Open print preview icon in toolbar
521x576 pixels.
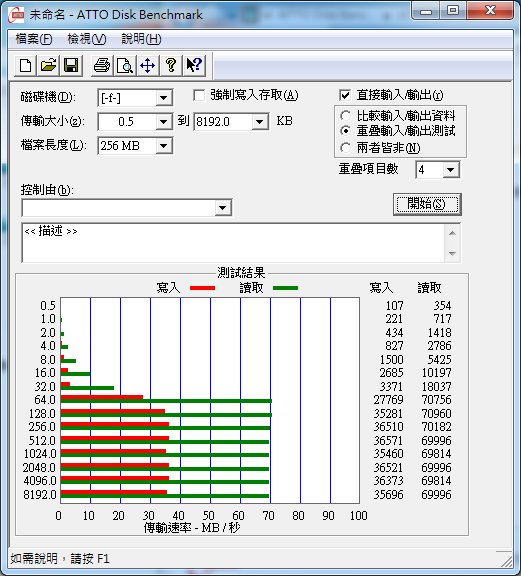click(125, 65)
